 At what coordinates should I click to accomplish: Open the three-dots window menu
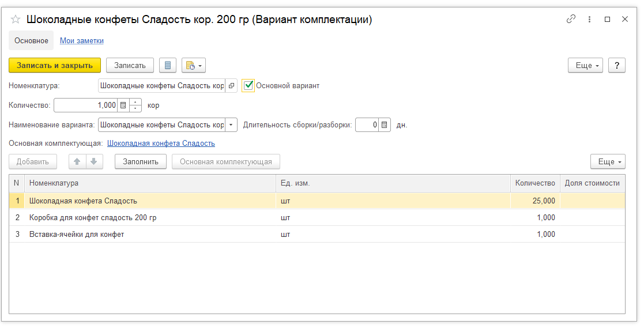click(589, 19)
